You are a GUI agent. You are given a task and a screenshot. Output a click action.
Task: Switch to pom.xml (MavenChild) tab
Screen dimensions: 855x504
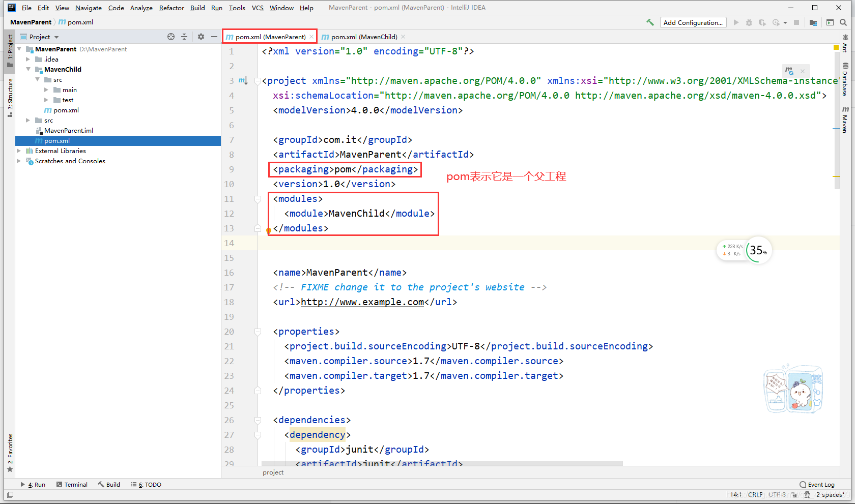[363, 37]
